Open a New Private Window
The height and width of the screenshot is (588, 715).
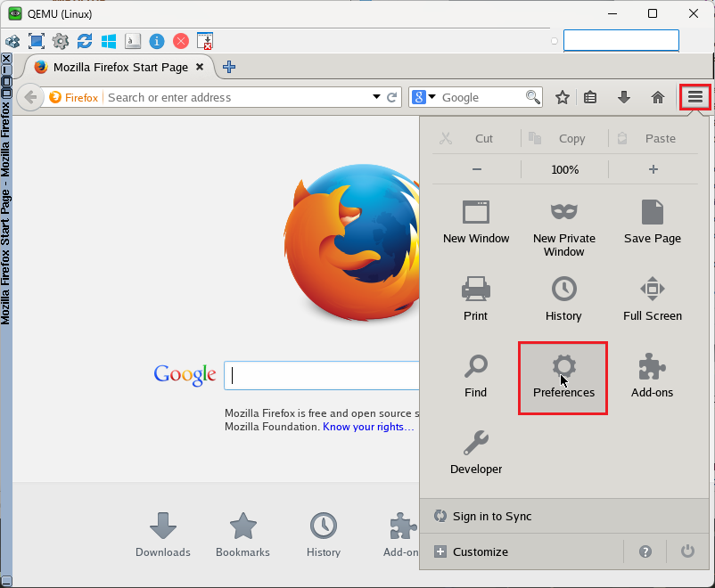point(563,229)
